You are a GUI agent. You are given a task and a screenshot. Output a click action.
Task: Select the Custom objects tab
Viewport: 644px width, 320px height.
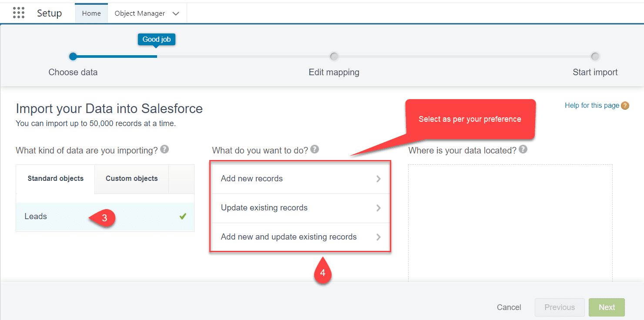(x=131, y=178)
